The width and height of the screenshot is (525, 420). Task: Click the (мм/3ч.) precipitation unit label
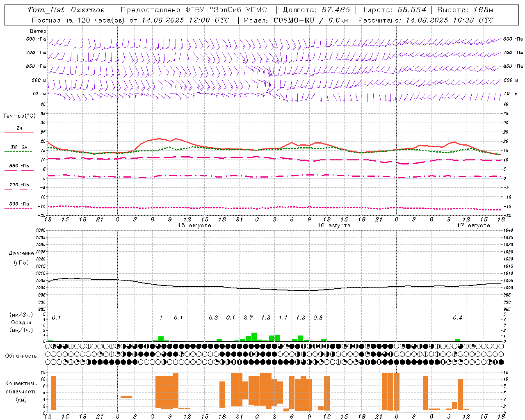pyautogui.click(x=21, y=315)
